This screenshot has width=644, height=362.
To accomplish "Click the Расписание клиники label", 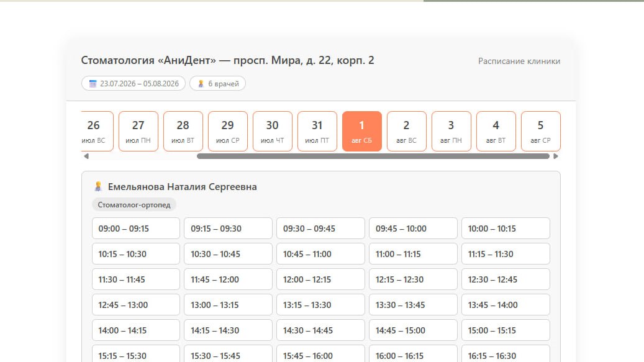I will 519,61.
